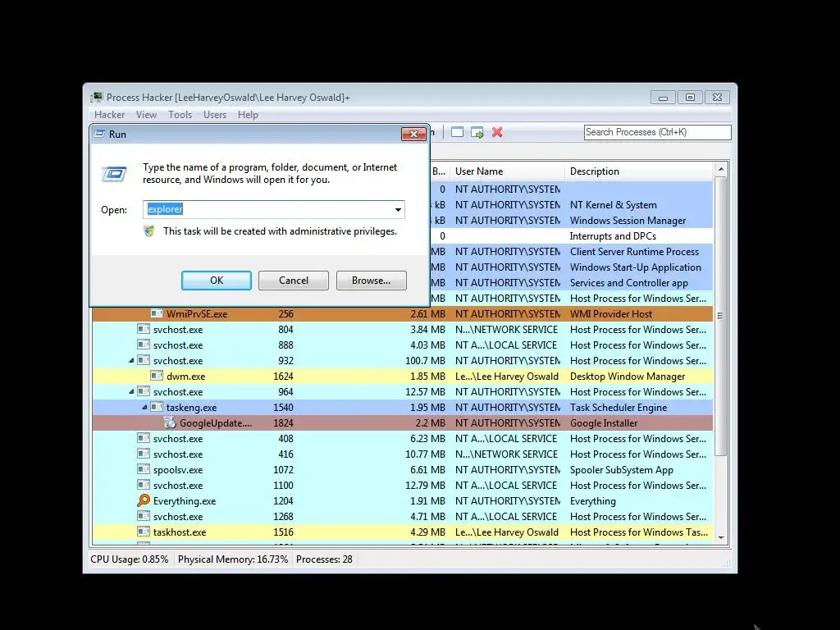Collapse the svchost.exe 932 tree node
Screen dimensions: 840x630
[131, 361]
